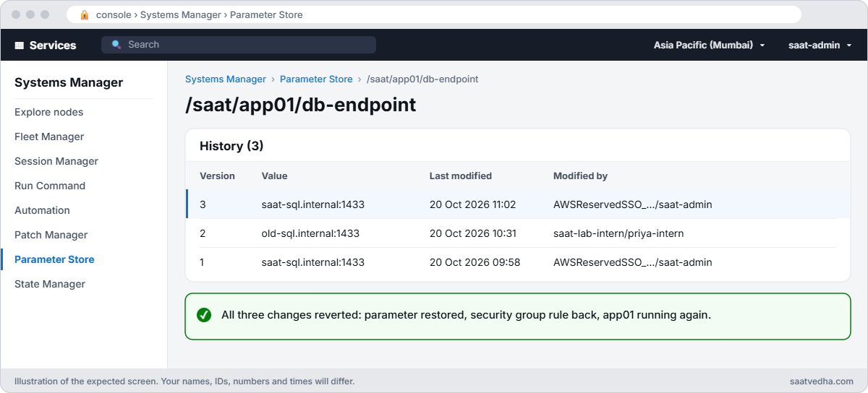Viewport: 868px width, 393px height.
Task: Click the Last modified column header
Action: [461, 176]
